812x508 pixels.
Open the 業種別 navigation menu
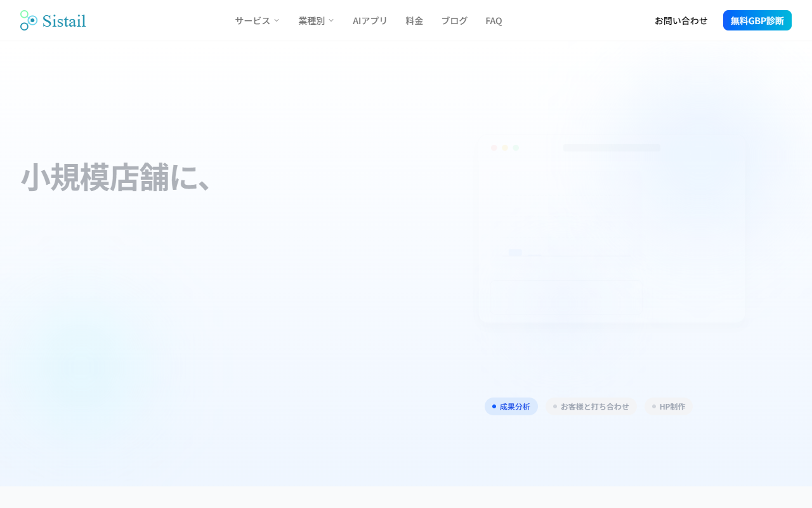[311, 20]
